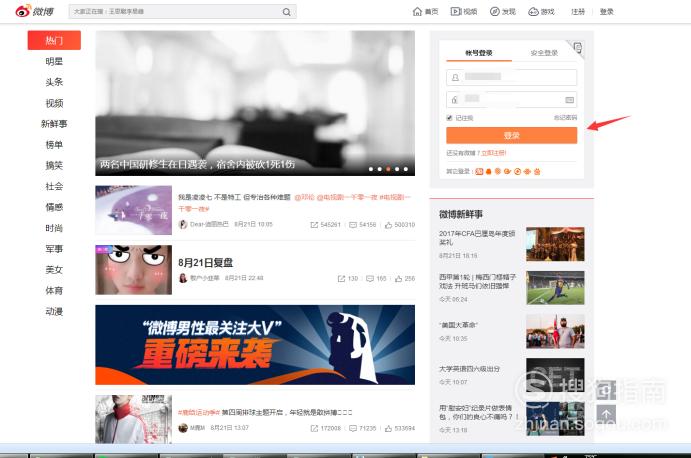691x458 pixels.
Task: Open 美国大革命 news item
Action: click(458, 325)
